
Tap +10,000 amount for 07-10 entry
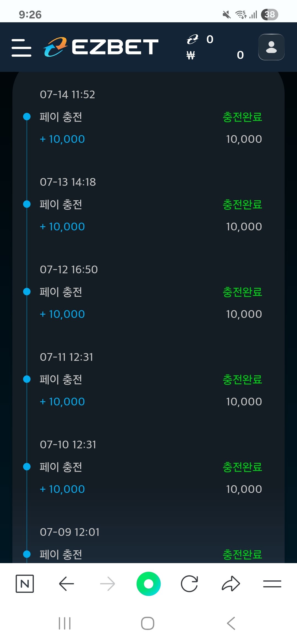coord(62,489)
